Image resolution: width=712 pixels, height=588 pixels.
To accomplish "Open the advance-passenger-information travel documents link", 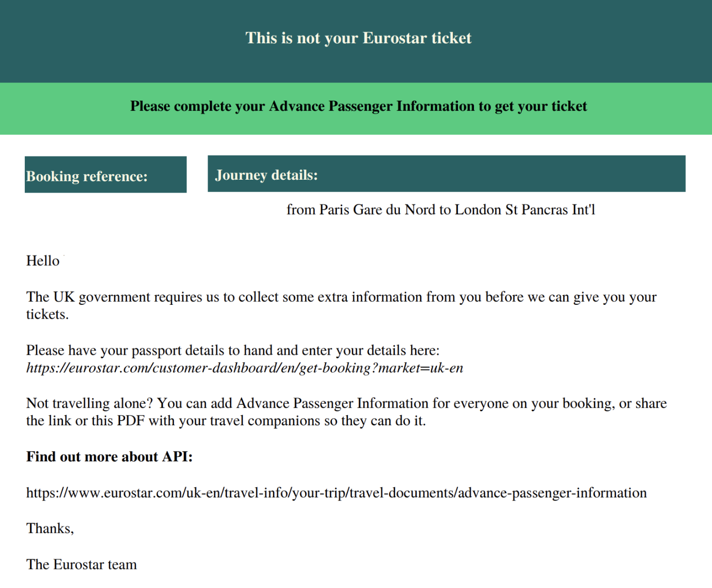I will 336,493.
